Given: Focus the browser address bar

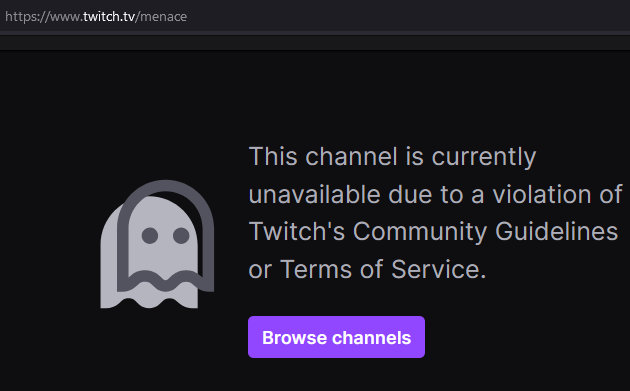Looking at the screenshot, I should click(315, 16).
